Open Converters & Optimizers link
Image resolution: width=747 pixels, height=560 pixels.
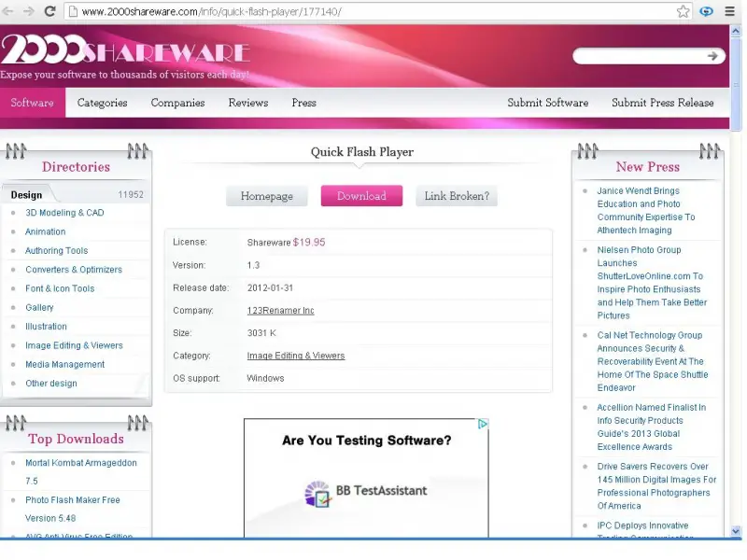74,270
